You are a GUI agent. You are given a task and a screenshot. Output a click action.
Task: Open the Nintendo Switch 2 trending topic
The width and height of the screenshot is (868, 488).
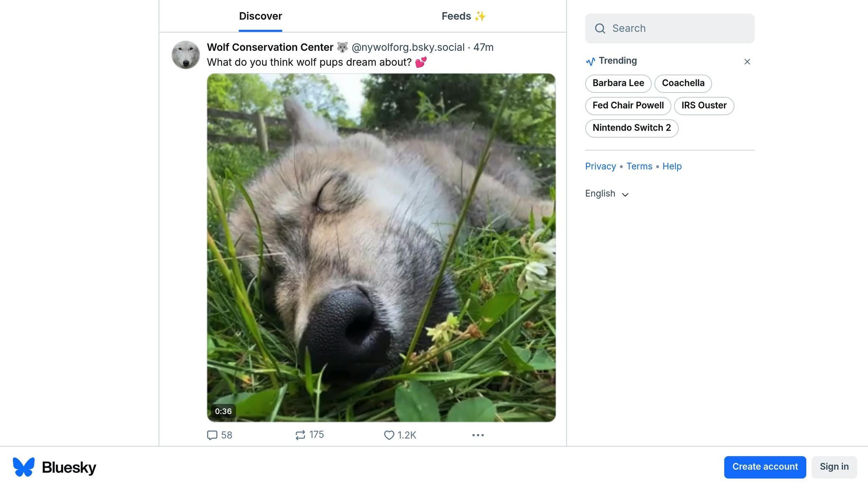point(632,128)
